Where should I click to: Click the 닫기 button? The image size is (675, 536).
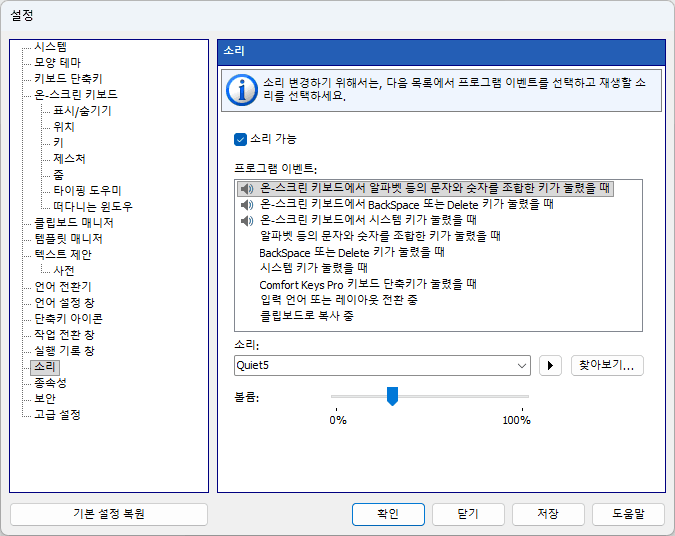coord(468,514)
